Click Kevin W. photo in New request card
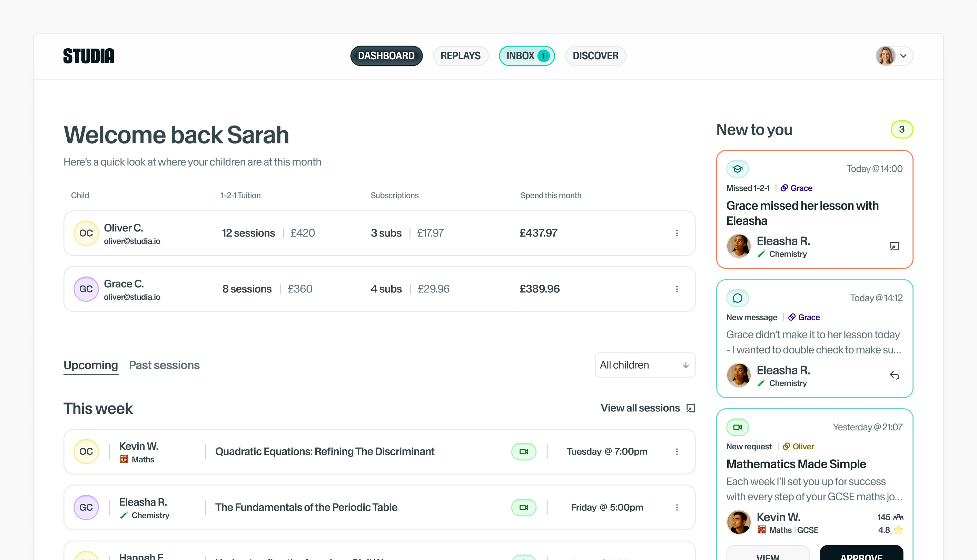This screenshot has width=977, height=560. click(x=738, y=522)
